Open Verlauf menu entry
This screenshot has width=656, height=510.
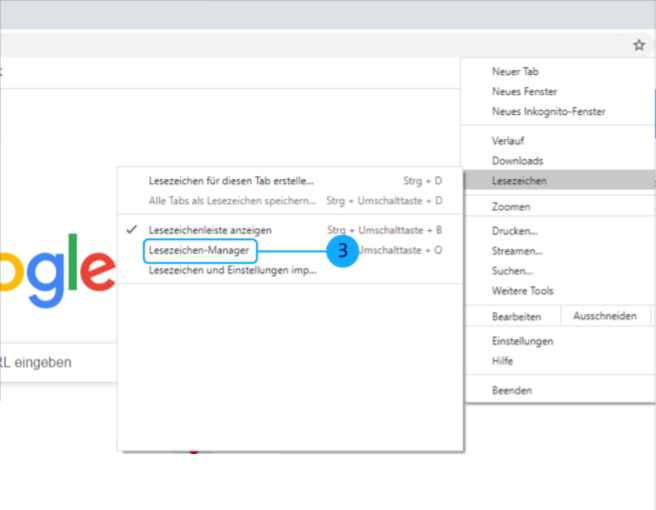(x=507, y=141)
